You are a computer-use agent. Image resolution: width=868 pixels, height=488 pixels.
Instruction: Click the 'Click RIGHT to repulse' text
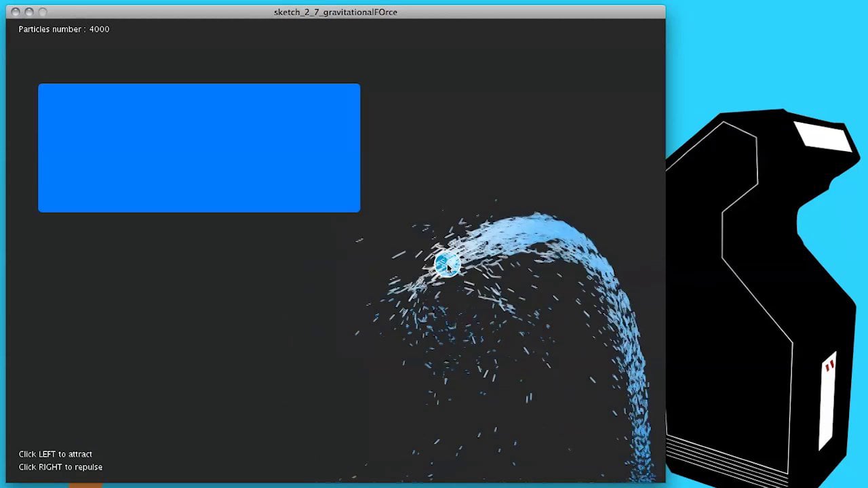(60, 467)
